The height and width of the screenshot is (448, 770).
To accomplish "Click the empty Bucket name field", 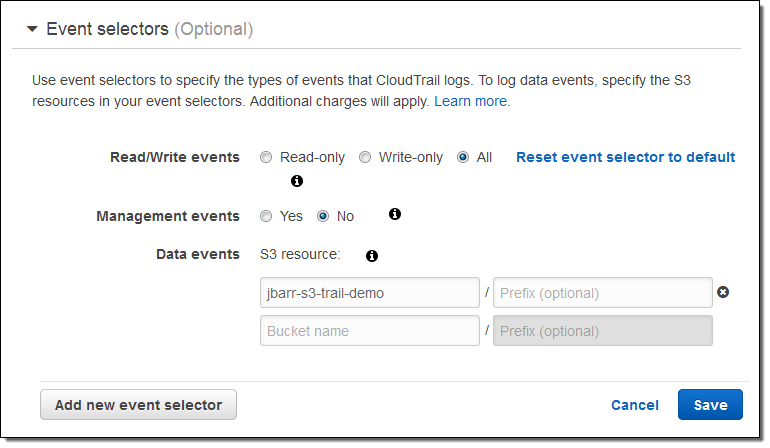I will [x=369, y=331].
